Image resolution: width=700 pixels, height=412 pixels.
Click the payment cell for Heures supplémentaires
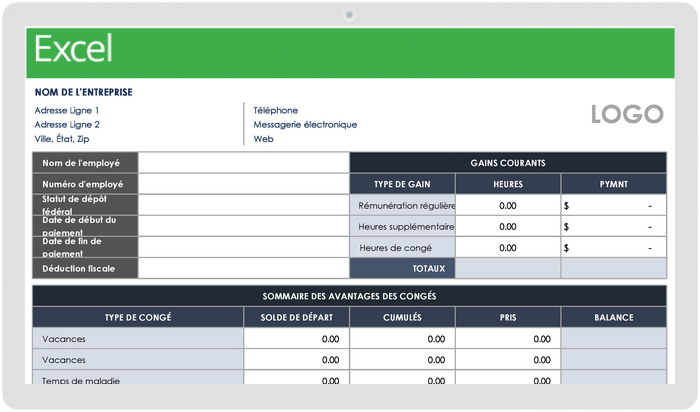click(x=614, y=226)
